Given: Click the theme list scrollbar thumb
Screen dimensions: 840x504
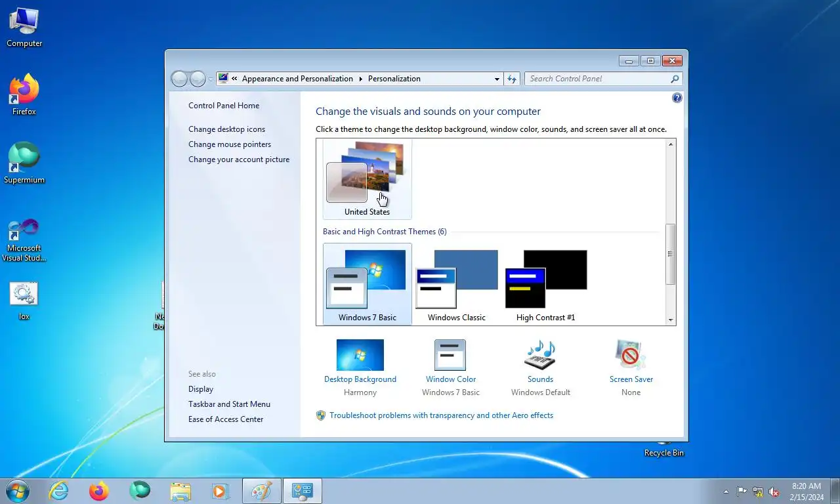Looking at the screenshot, I should pos(671,254).
